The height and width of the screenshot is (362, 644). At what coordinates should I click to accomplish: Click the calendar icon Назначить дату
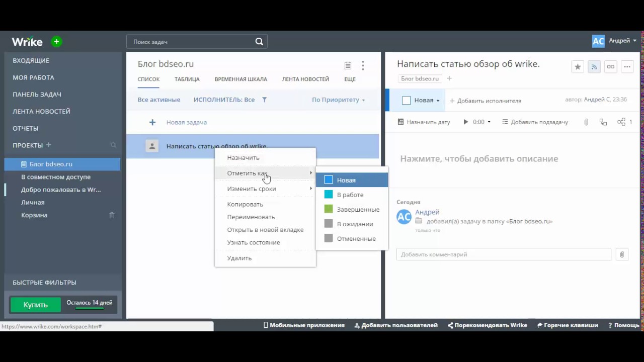click(400, 122)
